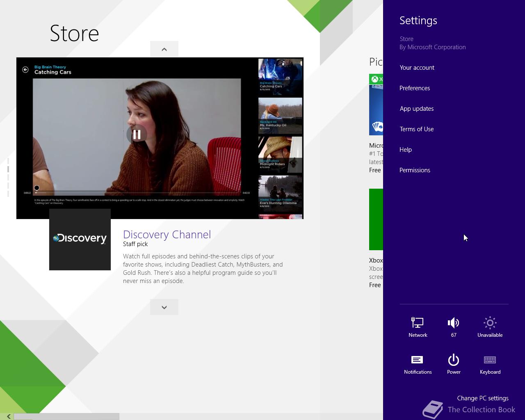Click the Power icon
Image resolution: width=525 pixels, height=420 pixels.
(x=454, y=364)
